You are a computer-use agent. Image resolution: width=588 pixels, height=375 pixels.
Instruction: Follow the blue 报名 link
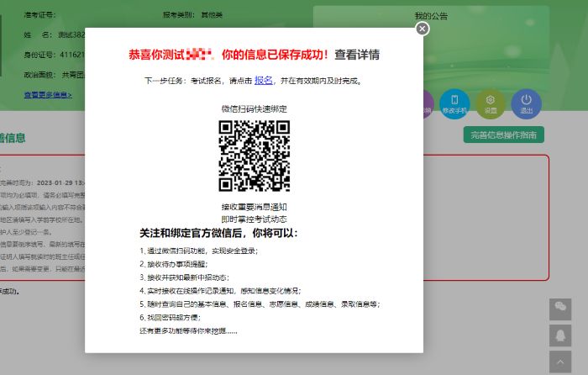[263, 81]
